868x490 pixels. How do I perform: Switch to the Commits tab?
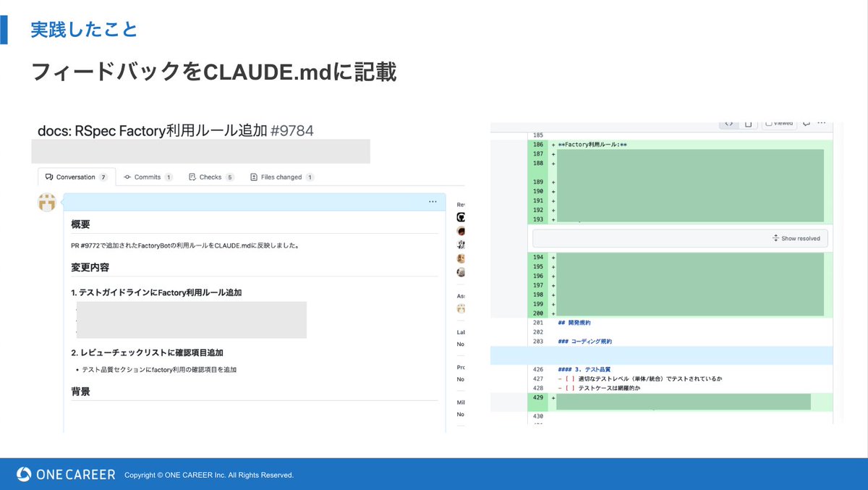148,177
